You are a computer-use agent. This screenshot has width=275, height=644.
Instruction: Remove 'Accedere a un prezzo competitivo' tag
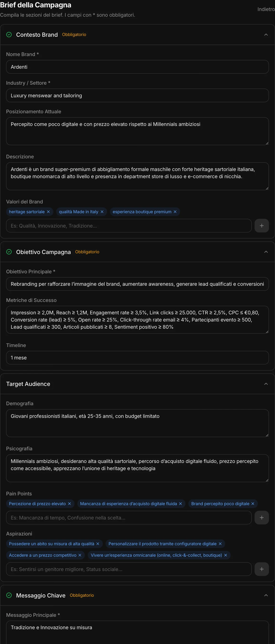tap(80, 555)
